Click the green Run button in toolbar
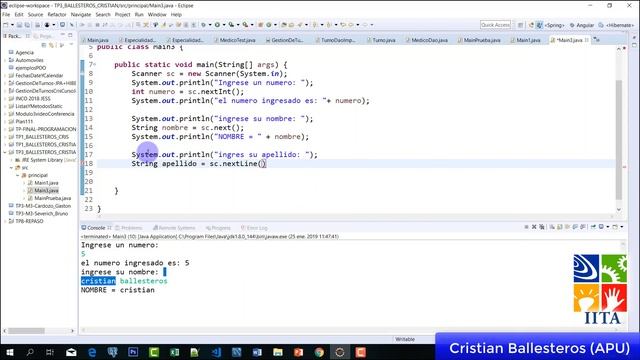640x360 pixels. pyautogui.click(x=218, y=25)
